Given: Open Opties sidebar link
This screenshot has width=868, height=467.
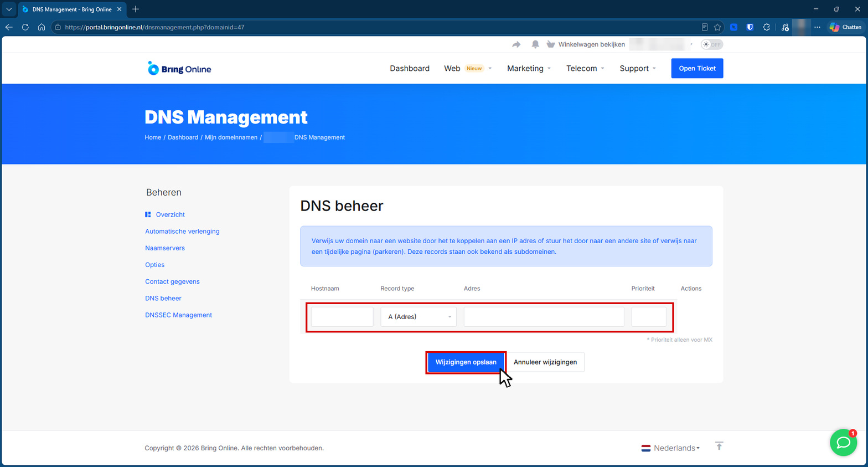Looking at the screenshot, I should [154, 265].
